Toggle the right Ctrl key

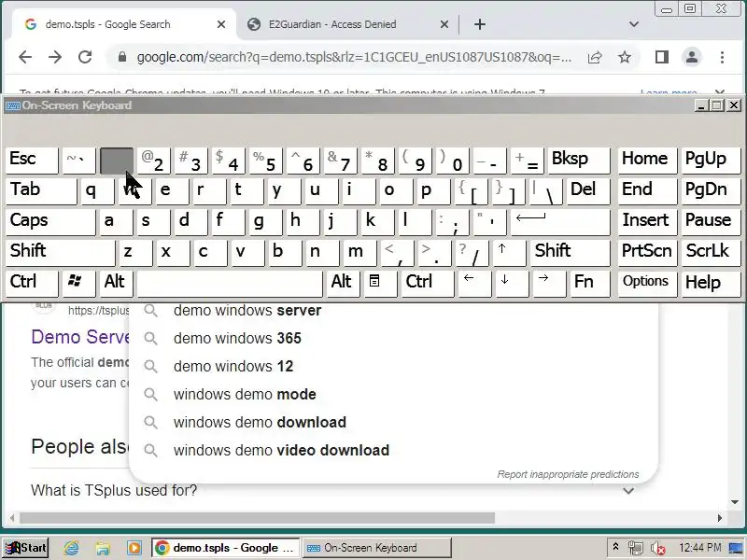point(428,283)
